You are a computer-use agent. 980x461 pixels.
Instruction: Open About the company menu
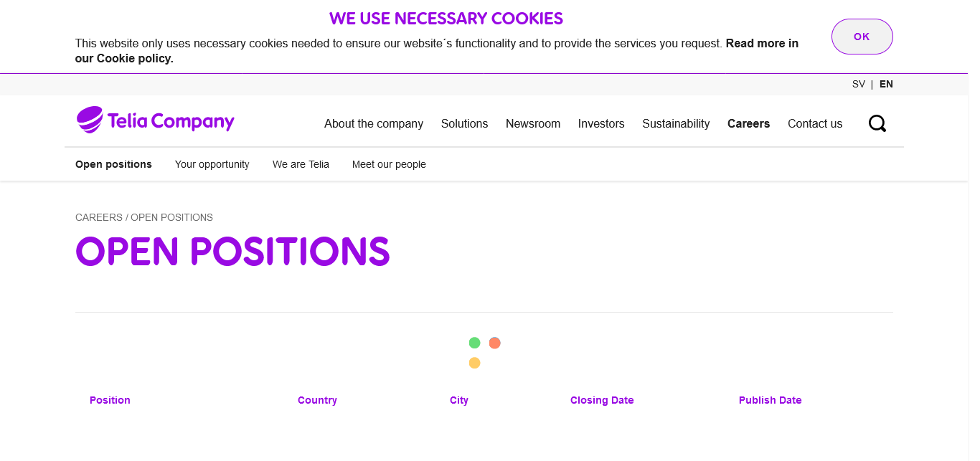374,123
